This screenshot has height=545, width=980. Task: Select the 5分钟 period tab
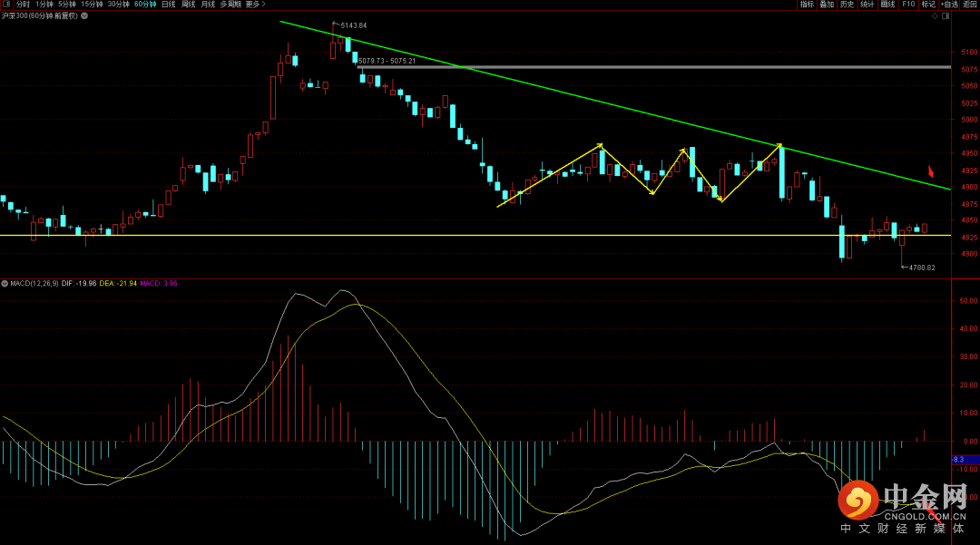coord(67,5)
